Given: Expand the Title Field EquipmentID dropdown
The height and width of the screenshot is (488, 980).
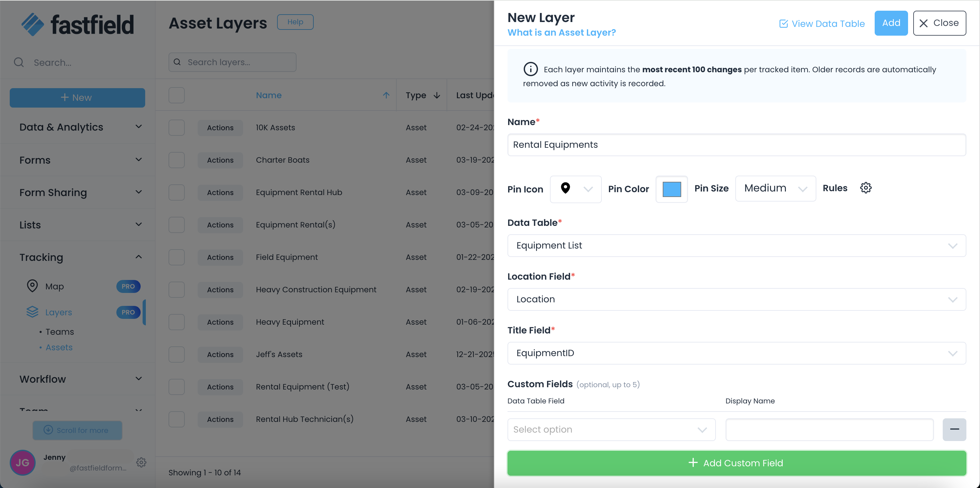Looking at the screenshot, I should click(736, 353).
